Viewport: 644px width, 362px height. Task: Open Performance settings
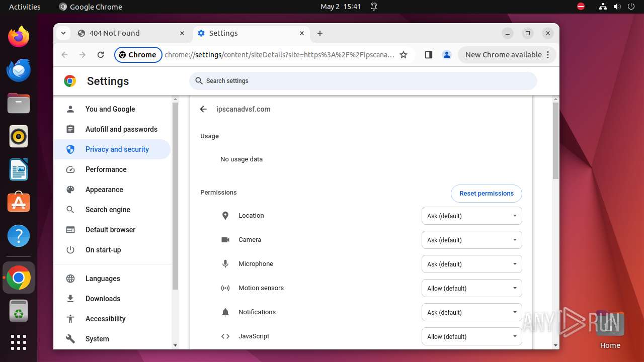[112, 169]
